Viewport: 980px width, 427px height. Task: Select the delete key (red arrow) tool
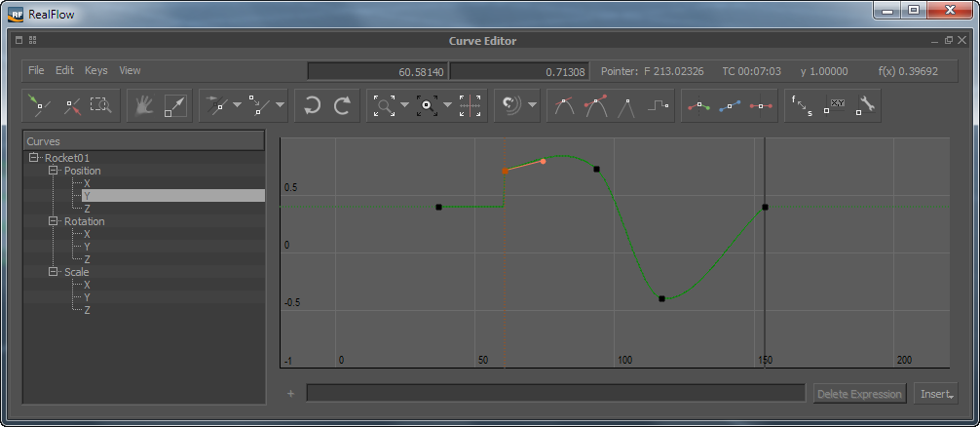click(x=71, y=105)
